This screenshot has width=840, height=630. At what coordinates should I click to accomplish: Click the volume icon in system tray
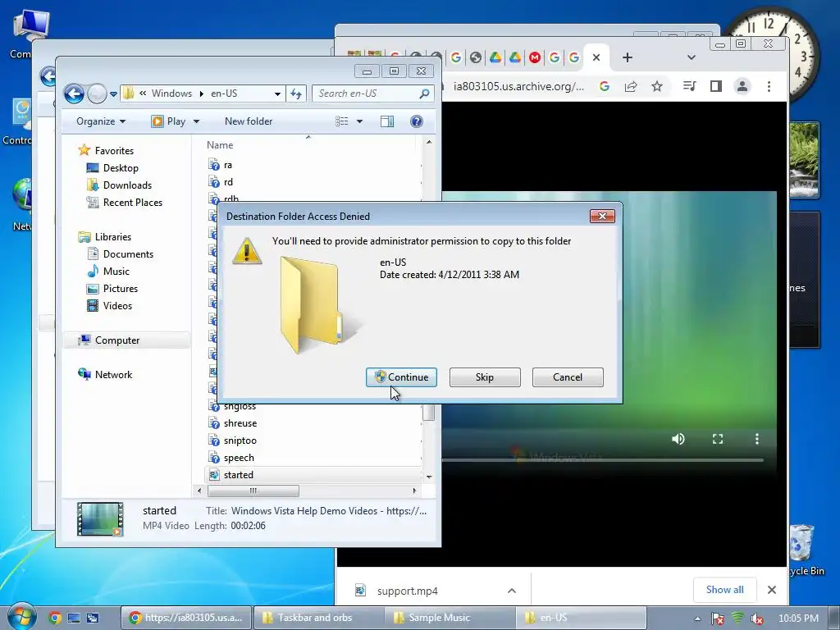(x=756, y=619)
